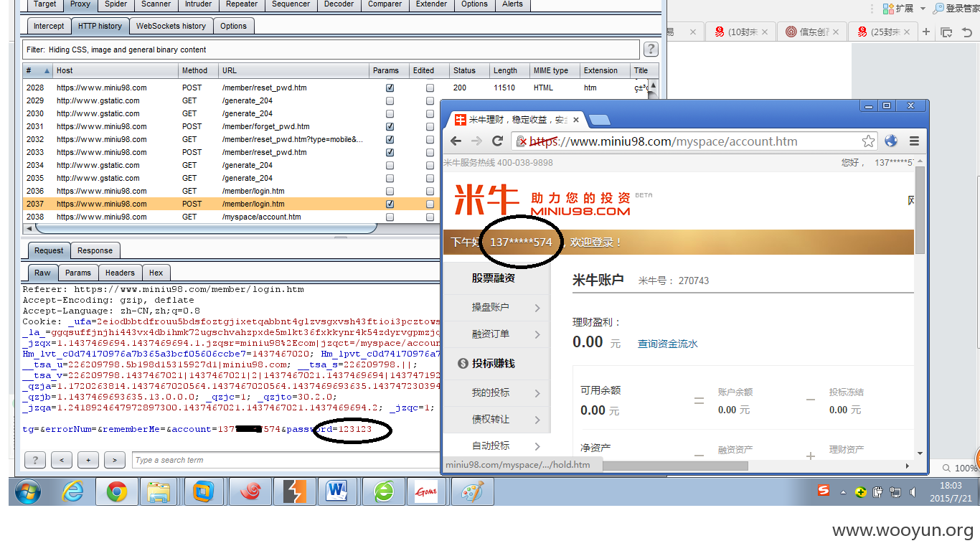
Task: Click volume speaker tray icon
Action: (913, 492)
